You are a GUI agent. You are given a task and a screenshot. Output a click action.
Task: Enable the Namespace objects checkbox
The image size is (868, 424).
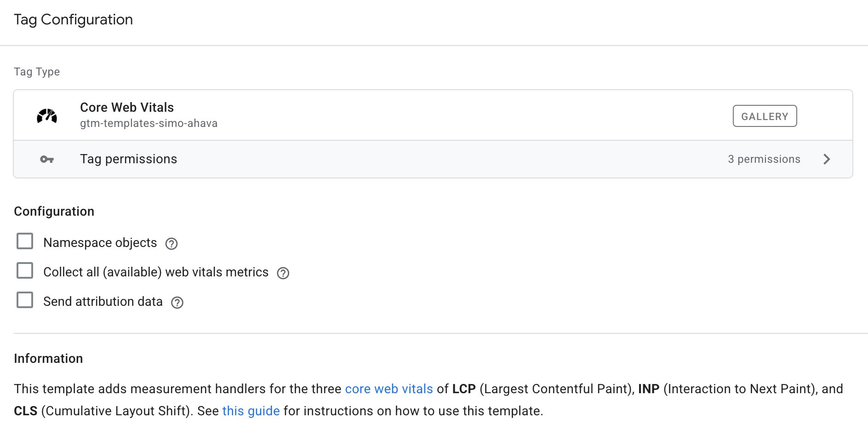[x=25, y=241]
